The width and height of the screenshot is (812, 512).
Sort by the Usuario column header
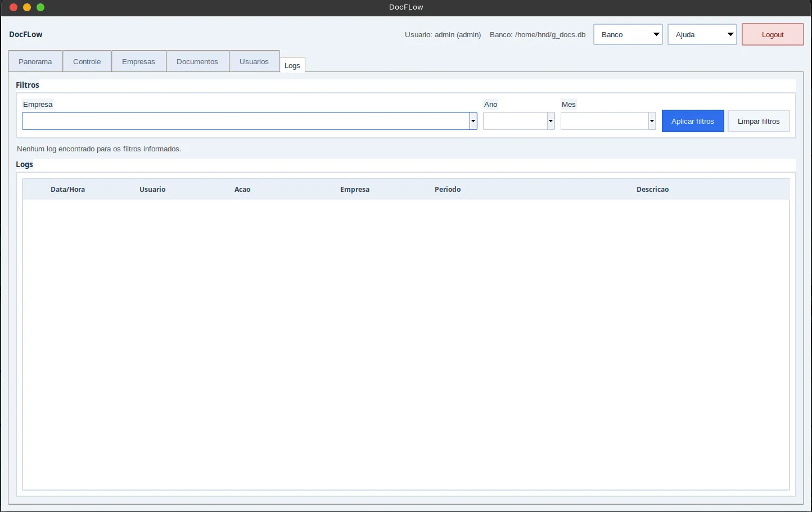pos(152,189)
